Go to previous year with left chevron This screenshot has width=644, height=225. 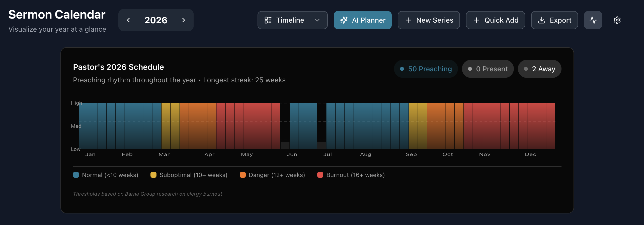pos(128,20)
